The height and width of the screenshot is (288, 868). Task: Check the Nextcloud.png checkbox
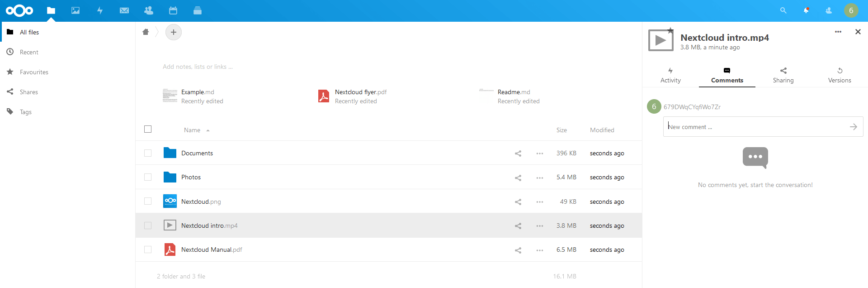[148, 201]
